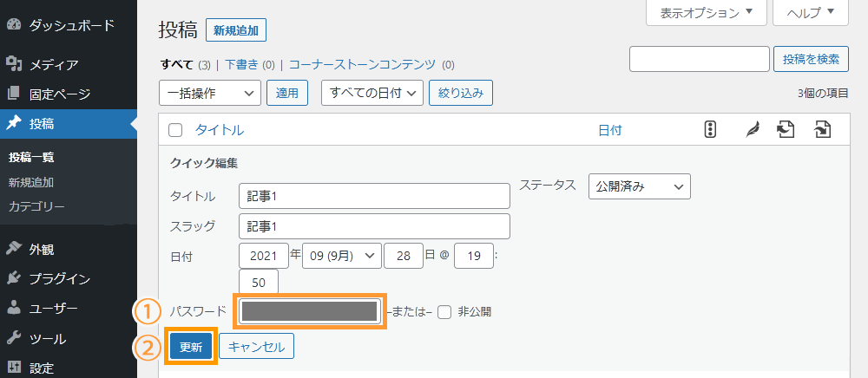Screen dimensions: 868x378
Task: Click the user silhouette icon for ユーザー
Action: pyautogui.click(x=14, y=309)
